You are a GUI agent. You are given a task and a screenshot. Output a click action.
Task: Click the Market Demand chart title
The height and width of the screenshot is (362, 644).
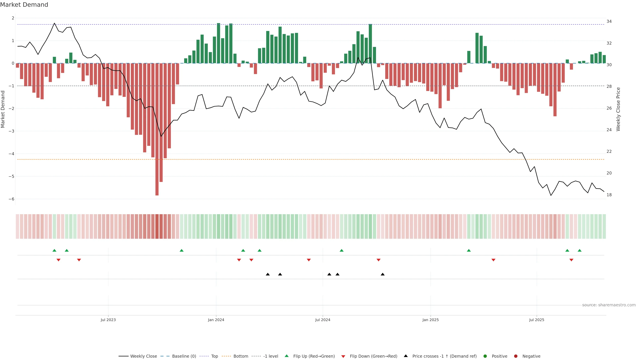click(24, 5)
